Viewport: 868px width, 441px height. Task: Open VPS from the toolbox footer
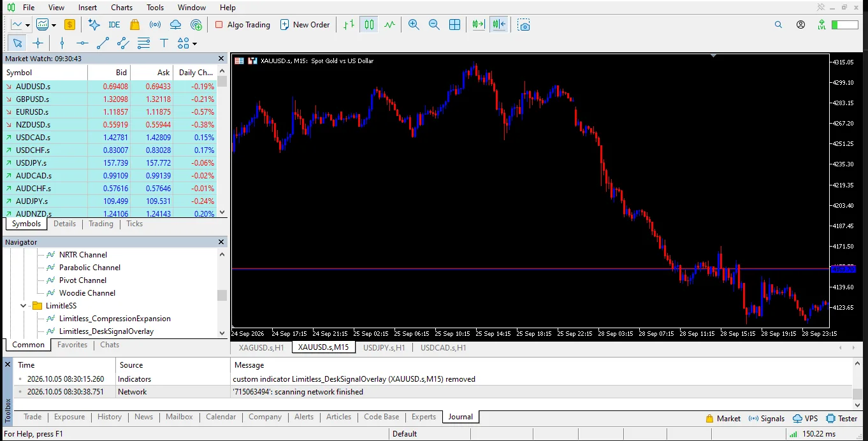coord(806,419)
